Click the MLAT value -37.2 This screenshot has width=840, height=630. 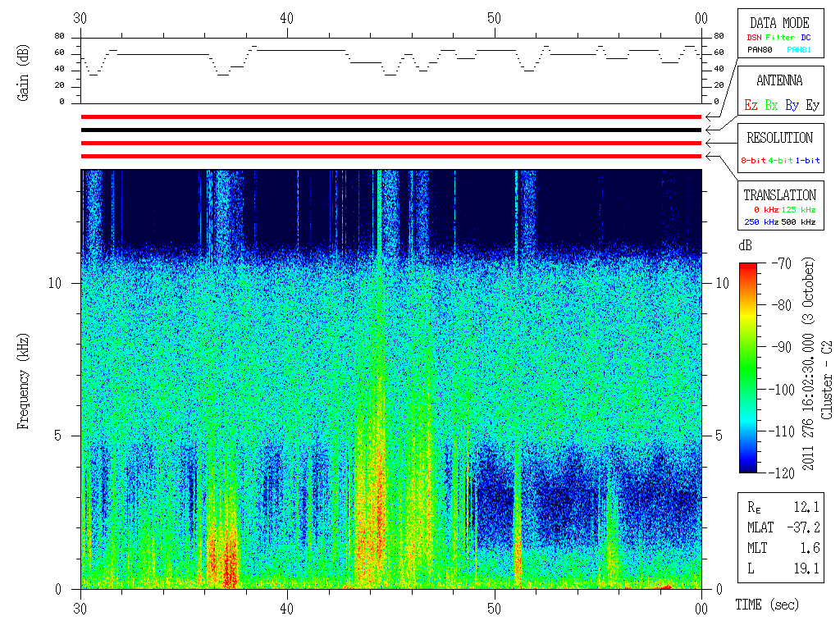pyautogui.click(x=803, y=527)
